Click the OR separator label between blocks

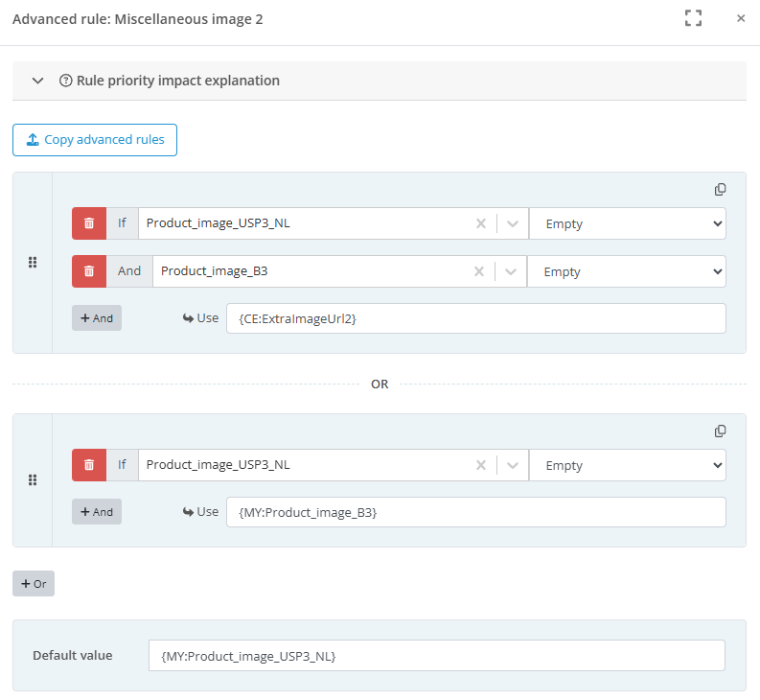(380, 385)
